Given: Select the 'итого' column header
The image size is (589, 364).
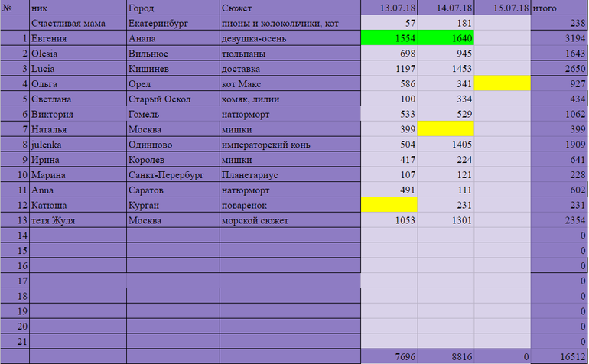Looking at the screenshot, I should point(559,8).
